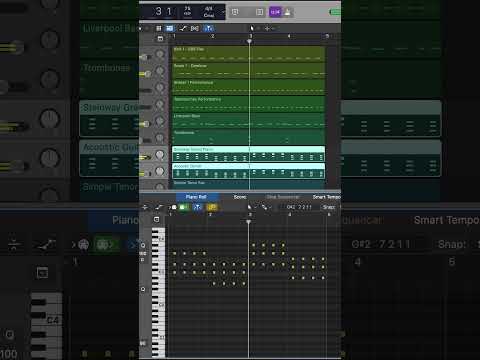
Task: Adjust volume slider on Steinway Grand Piano track
Action: coord(146,157)
